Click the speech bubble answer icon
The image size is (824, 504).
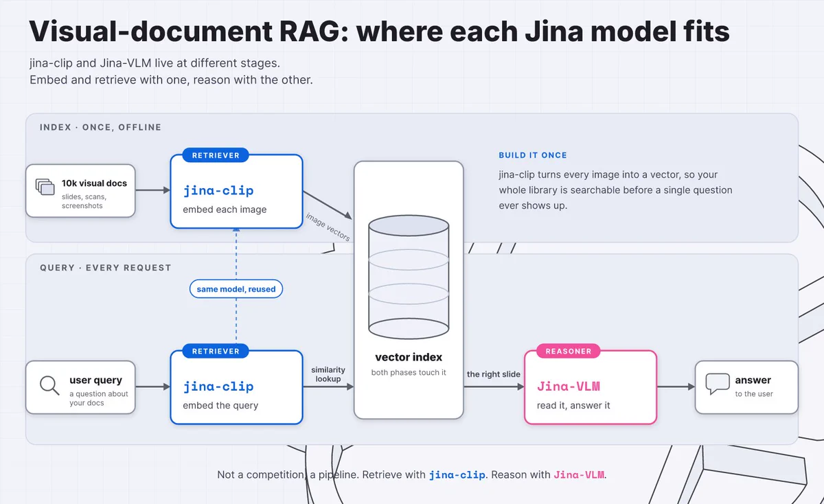click(x=718, y=384)
